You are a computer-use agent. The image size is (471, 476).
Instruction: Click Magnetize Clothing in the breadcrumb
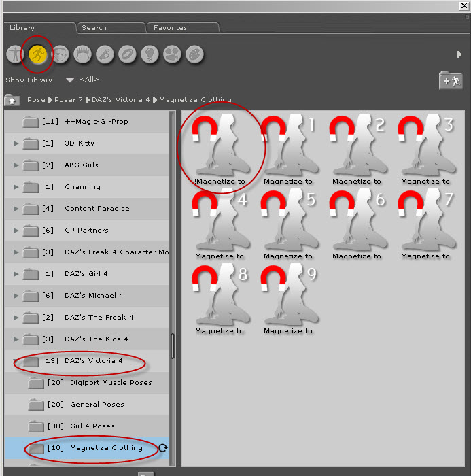195,99
